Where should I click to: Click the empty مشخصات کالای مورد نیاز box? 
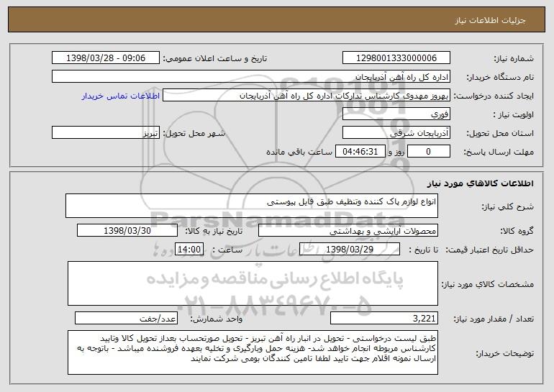point(253,283)
